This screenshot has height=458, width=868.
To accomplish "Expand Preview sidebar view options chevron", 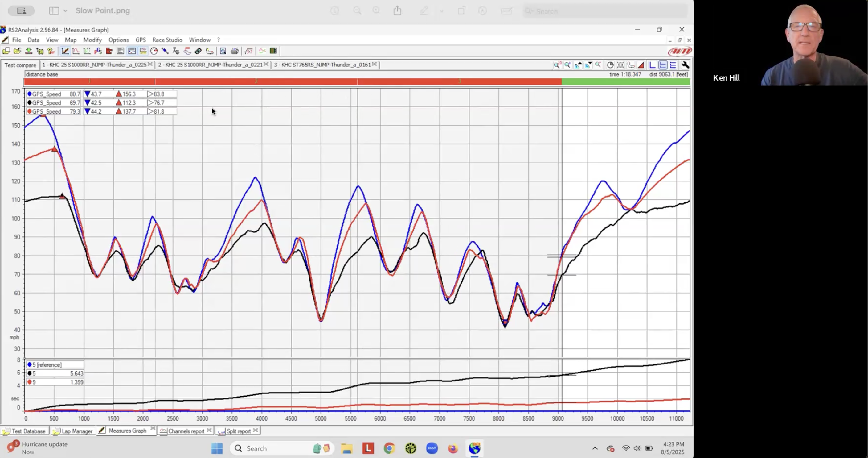I will (x=65, y=11).
